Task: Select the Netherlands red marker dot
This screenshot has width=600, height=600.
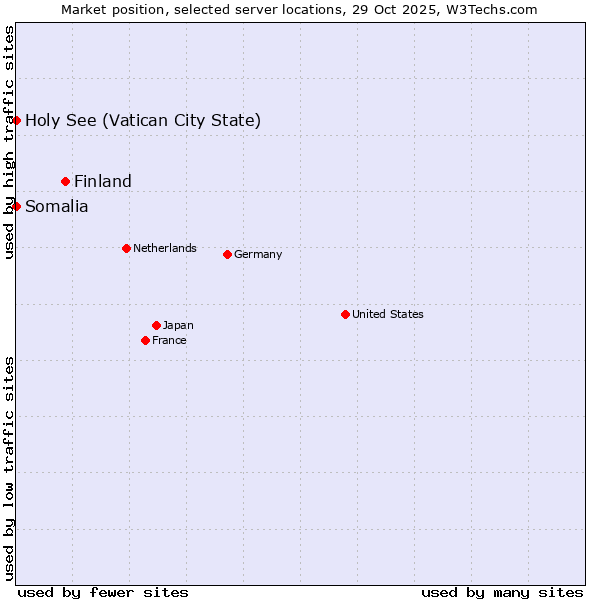Action: (126, 248)
